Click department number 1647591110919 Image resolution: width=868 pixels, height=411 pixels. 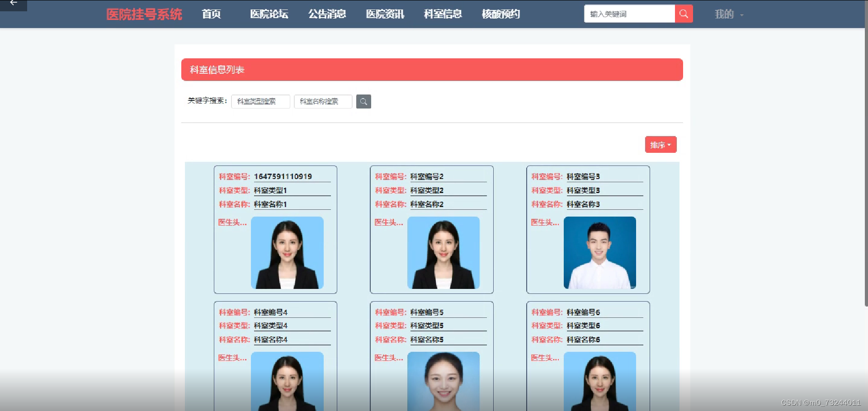coord(283,176)
